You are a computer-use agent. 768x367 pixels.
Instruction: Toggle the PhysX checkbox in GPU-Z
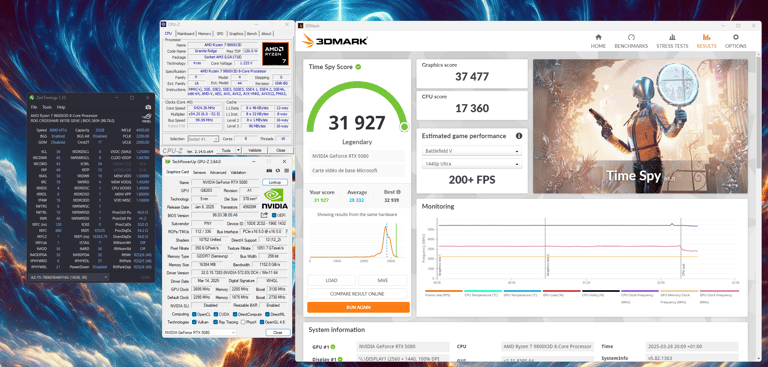[x=244, y=322]
